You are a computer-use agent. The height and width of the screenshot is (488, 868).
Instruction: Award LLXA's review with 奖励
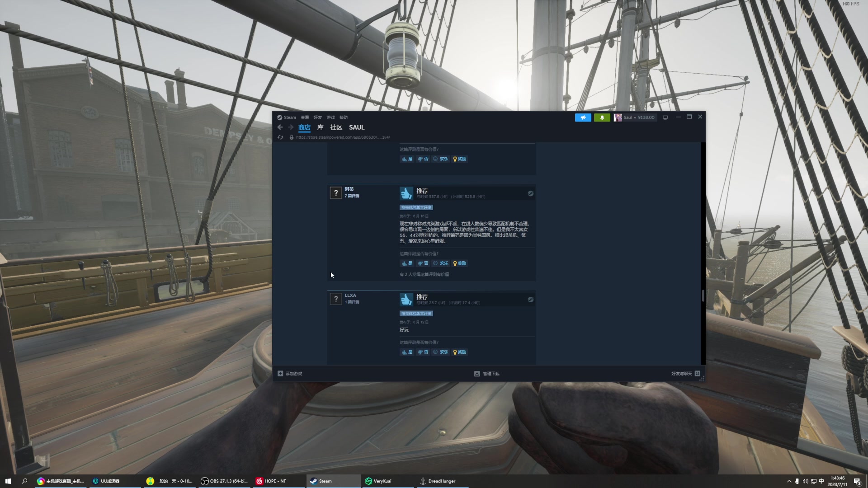click(459, 352)
